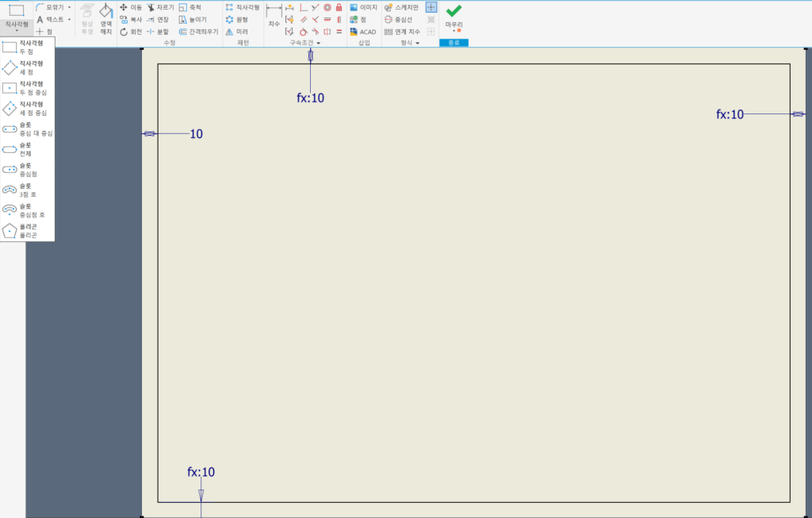Image resolution: width=812 pixels, height=518 pixels.
Task: Select the 복사 copy tool
Action: (131, 20)
